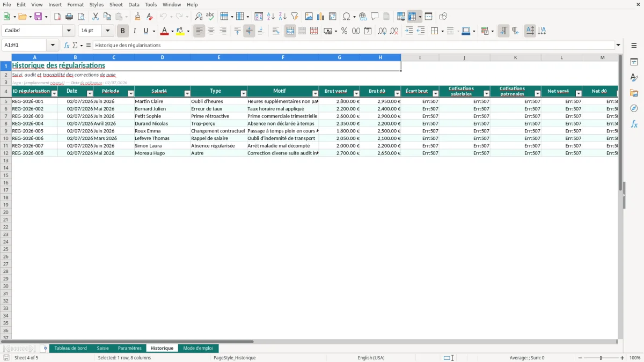Click Insert Chart icon
The image size is (644, 362).
tap(321, 17)
